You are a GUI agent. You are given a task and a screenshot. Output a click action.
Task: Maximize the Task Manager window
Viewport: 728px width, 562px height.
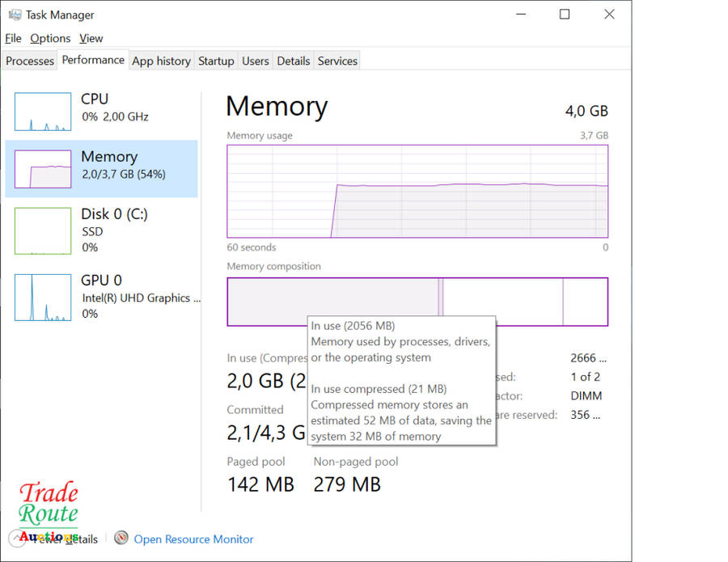[x=565, y=15]
